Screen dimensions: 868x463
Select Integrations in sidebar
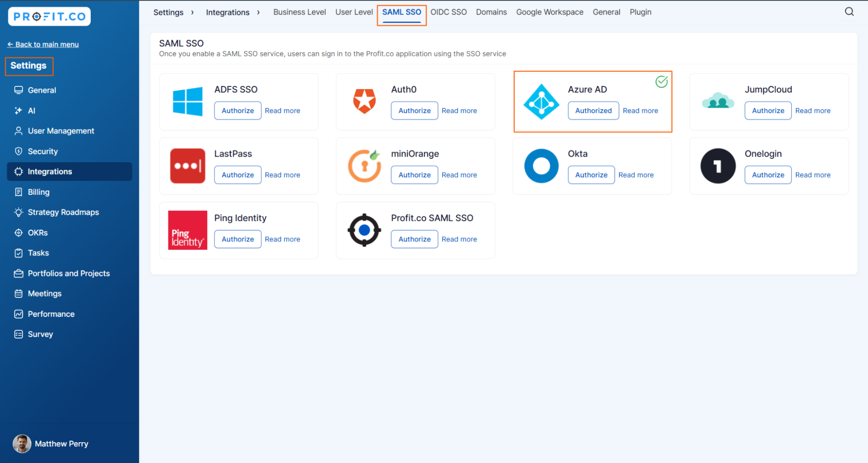69,171
